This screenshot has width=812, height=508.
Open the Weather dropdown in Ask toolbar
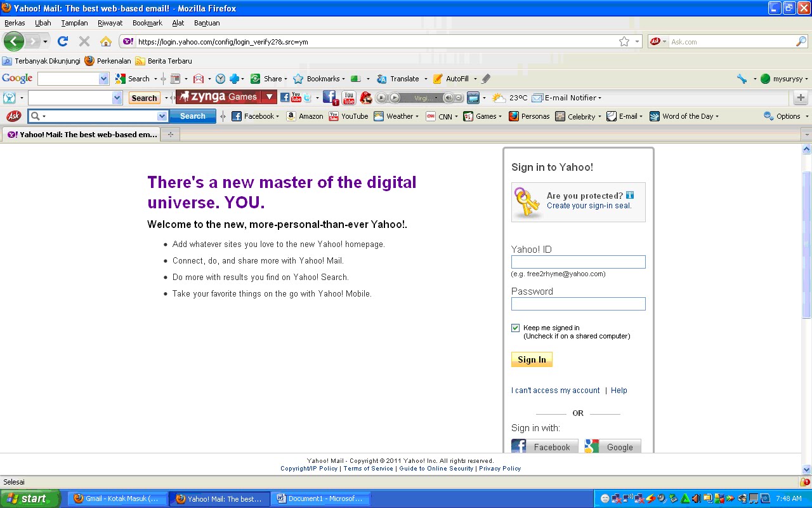417,116
